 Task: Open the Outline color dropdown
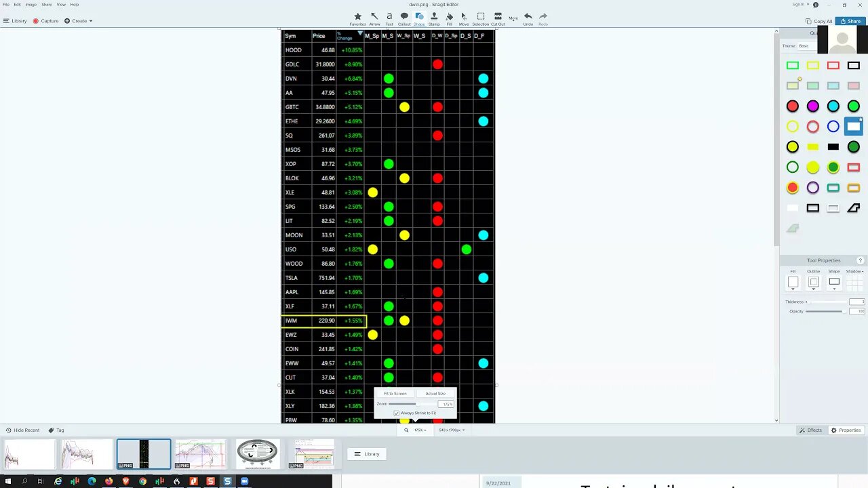814,283
